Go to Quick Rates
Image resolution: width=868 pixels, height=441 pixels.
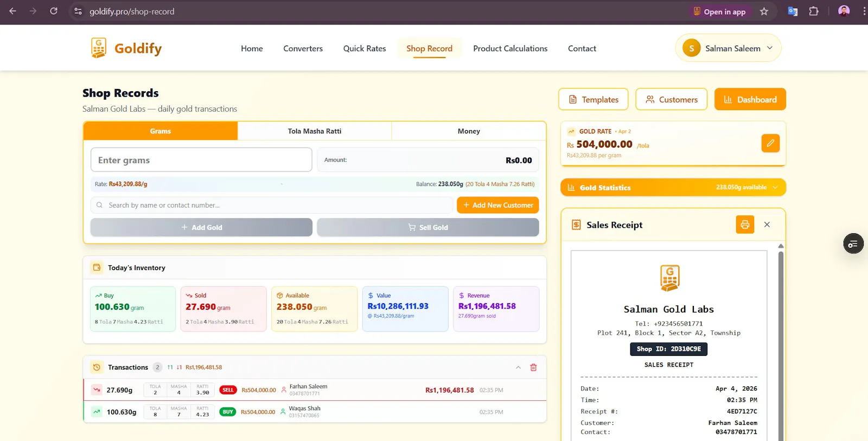tap(365, 48)
